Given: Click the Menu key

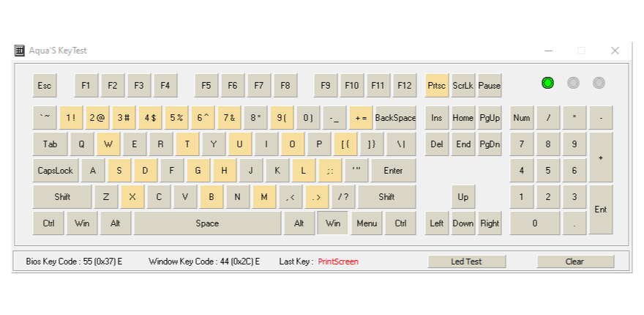Looking at the screenshot, I should [367, 223].
